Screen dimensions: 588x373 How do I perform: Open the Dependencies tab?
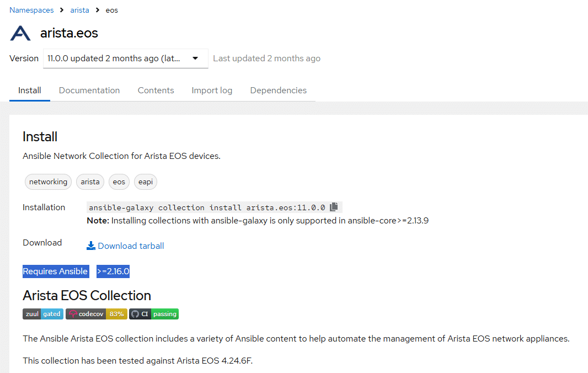pos(278,90)
